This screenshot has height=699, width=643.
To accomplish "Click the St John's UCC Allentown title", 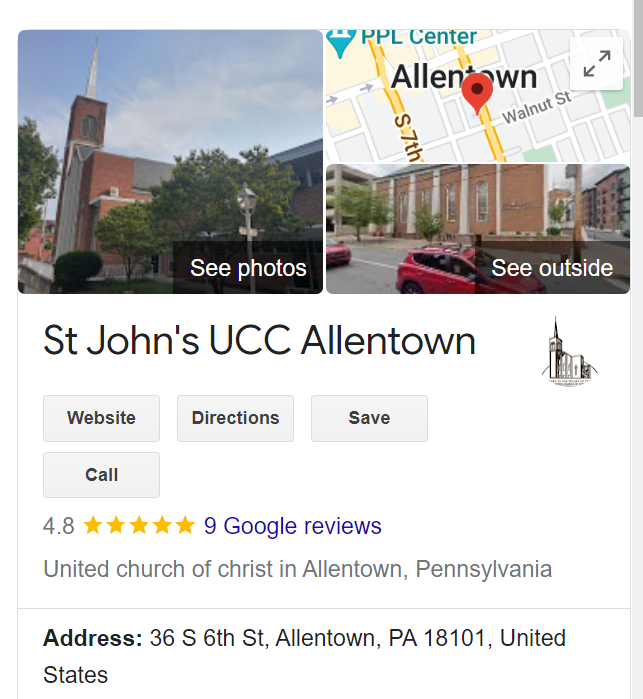I will click(x=260, y=341).
